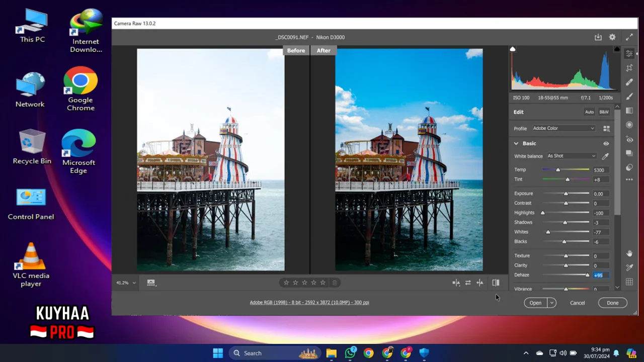Open WhatsApp from the taskbar
The image size is (644, 362).
point(350,353)
